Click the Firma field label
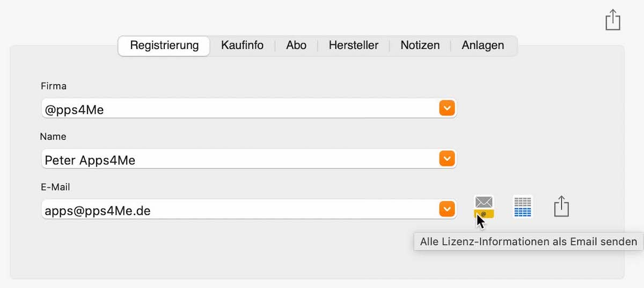Viewport: 644px width, 288px height. click(x=54, y=86)
